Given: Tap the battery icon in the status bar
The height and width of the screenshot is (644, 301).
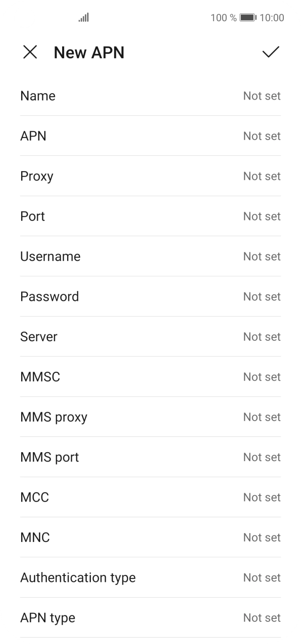Looking at the screenshot, I should 248,18.
